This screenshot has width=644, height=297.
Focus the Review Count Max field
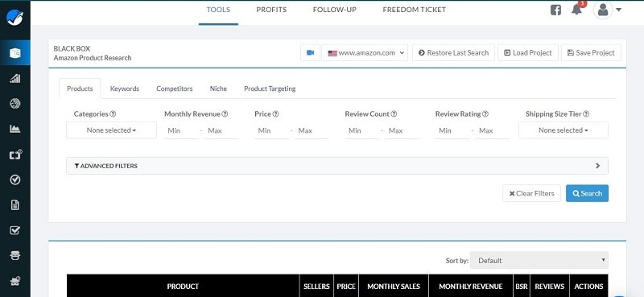[402, 130]
